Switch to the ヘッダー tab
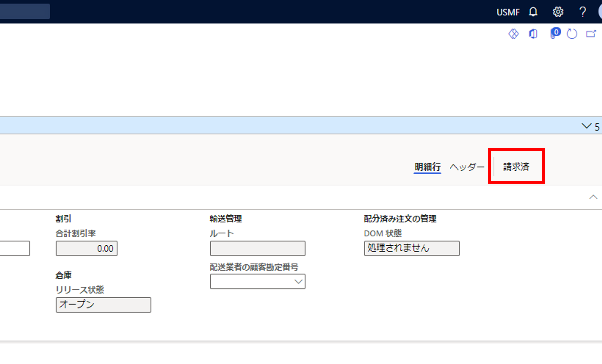The image size is (602, 364). [x=467, y=167]
